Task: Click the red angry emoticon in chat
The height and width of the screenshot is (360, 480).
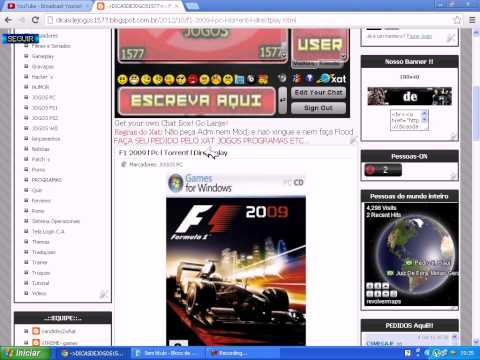Action: tap(193, 79)
